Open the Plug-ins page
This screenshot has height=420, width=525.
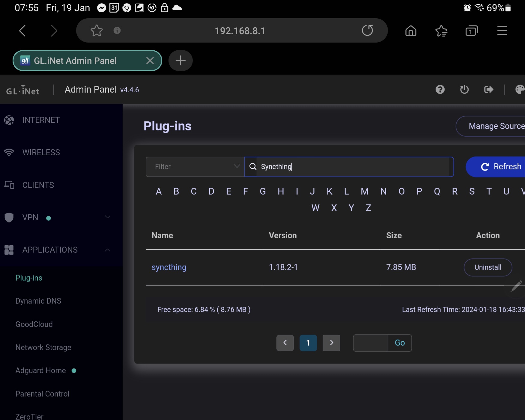(29, 278)
